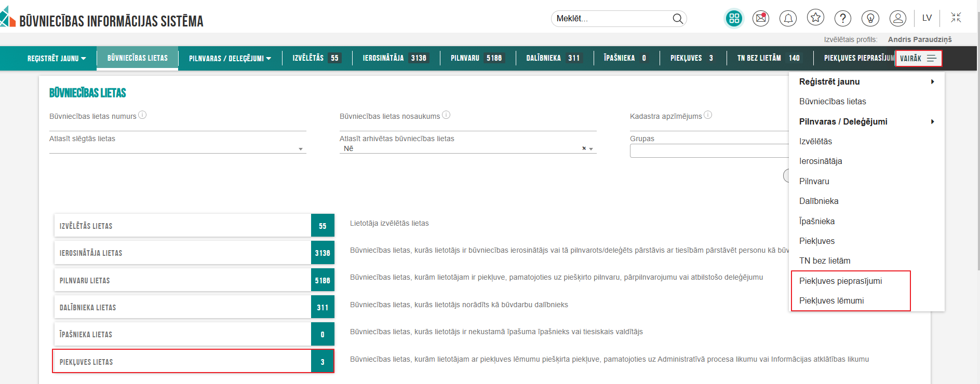Select Piekļuves pieprasījumi menu entry
The width and height of the screenshot is (980, 384).
coord(840,281)
